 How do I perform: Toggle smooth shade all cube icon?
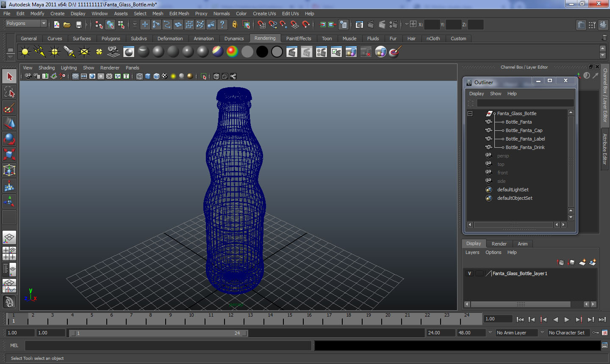click(148, 76)
